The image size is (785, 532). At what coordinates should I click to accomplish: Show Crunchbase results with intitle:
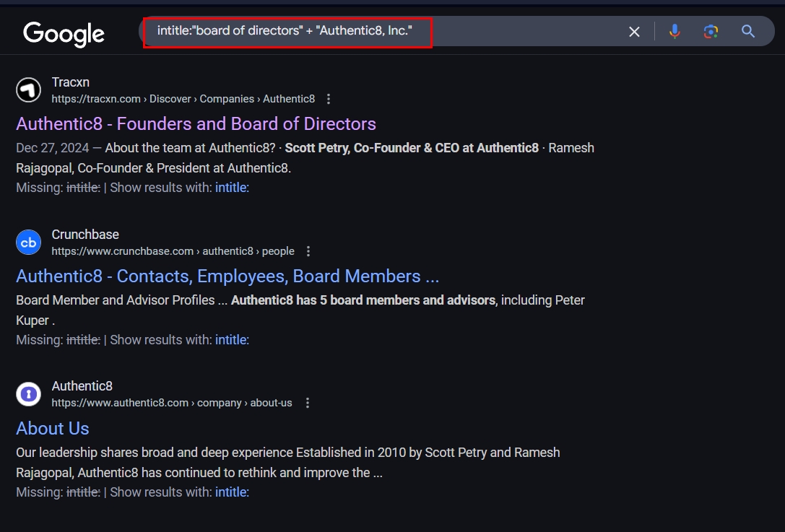pos(232,340)
